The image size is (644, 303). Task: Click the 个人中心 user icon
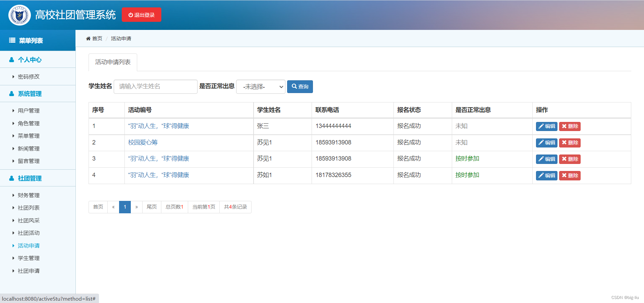pyautogui.click(x=12, y=60)
